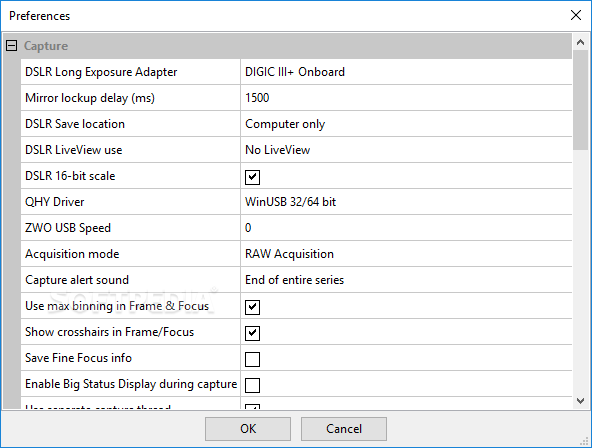
Task: Open the DSLR Save location value
Action: (406, 124)
